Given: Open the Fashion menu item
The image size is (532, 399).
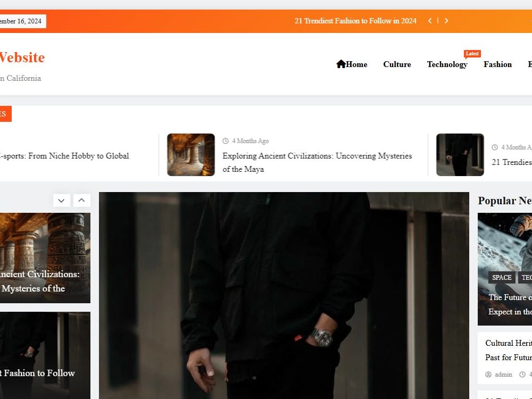Looking at the screenshot, I should pyautogui.click(x=497, y=64).
